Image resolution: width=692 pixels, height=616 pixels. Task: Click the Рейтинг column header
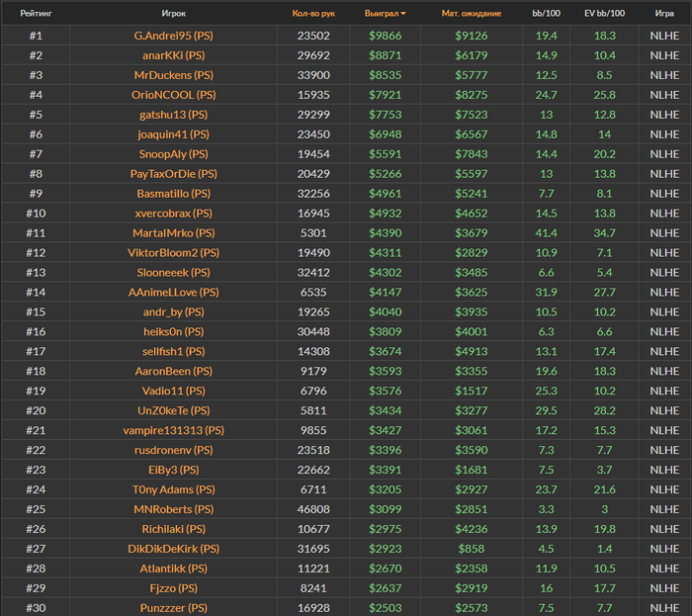(36, 14)
